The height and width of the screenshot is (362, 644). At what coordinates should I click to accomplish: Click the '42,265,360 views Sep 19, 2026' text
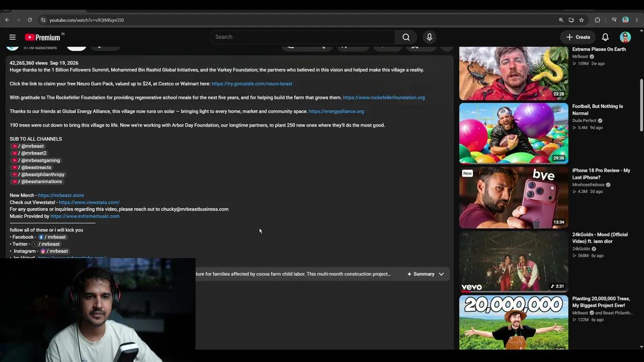pos(44,63)
